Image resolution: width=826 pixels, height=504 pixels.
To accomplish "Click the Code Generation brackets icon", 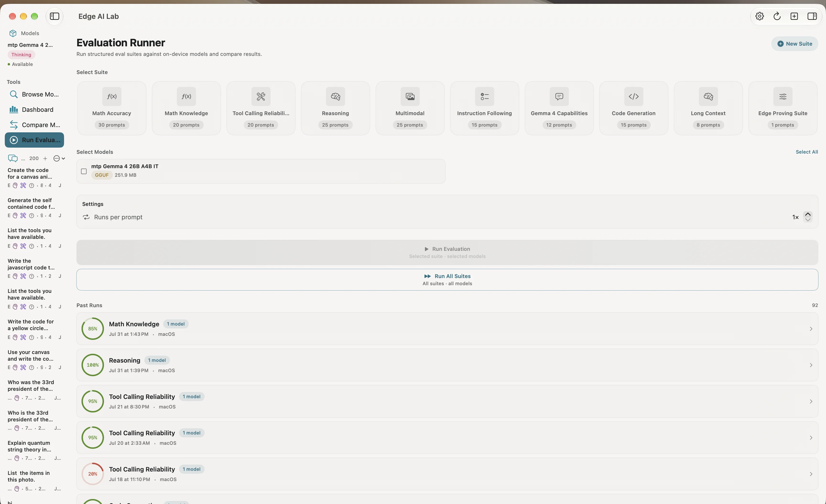I will [634, 97].
